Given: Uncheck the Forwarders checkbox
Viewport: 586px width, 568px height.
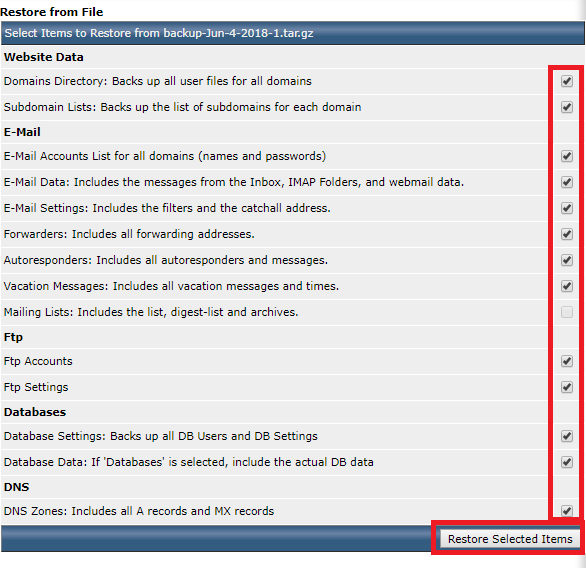Looking at the screenshot, I should [x=567, y=234].
